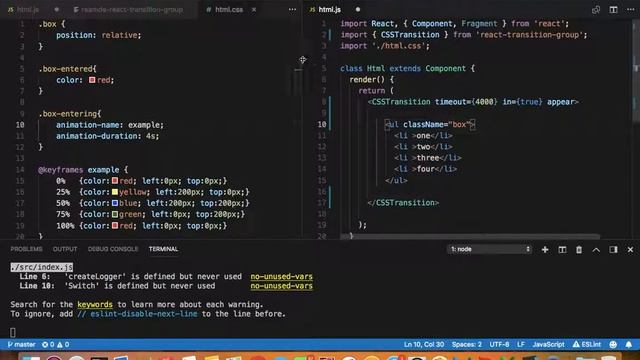This screenshot has height=360, width=640.
Task: Click the CSSTransition opening tag line
Action: click(x=473, y=102)
